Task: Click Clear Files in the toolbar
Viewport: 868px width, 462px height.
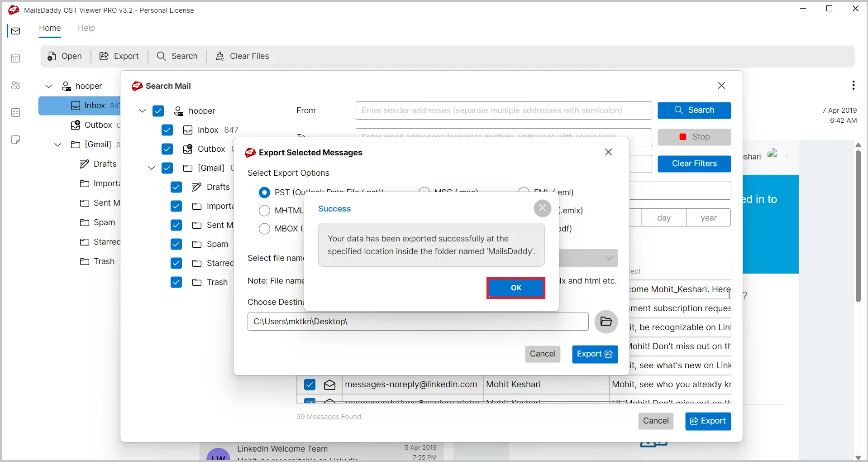Action: [242, 56]
